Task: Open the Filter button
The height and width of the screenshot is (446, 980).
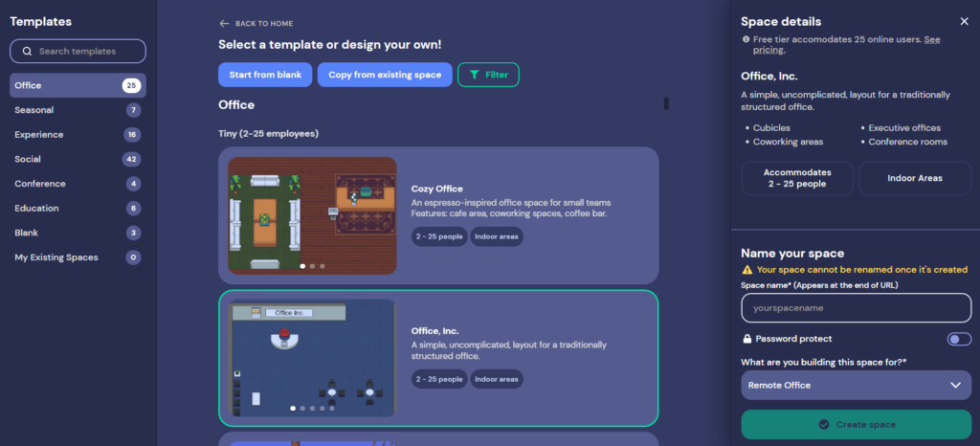Action: click(x=488, y=75)
